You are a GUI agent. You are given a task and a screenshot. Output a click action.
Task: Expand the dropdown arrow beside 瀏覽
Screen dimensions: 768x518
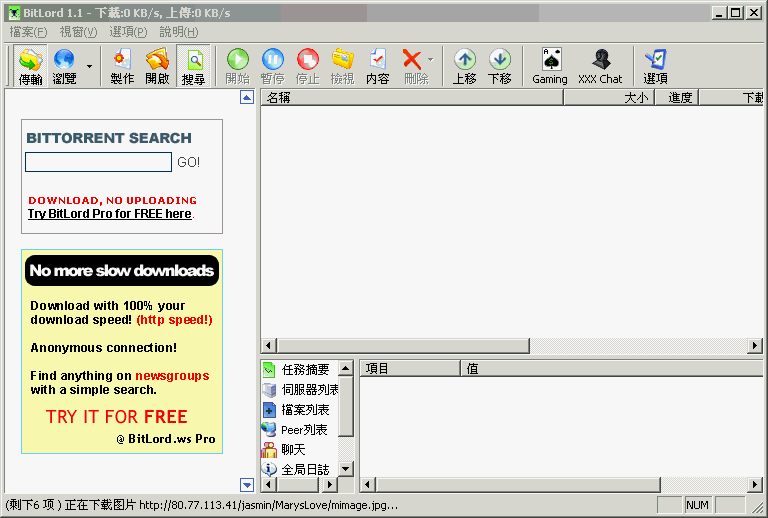click(89, 67)
